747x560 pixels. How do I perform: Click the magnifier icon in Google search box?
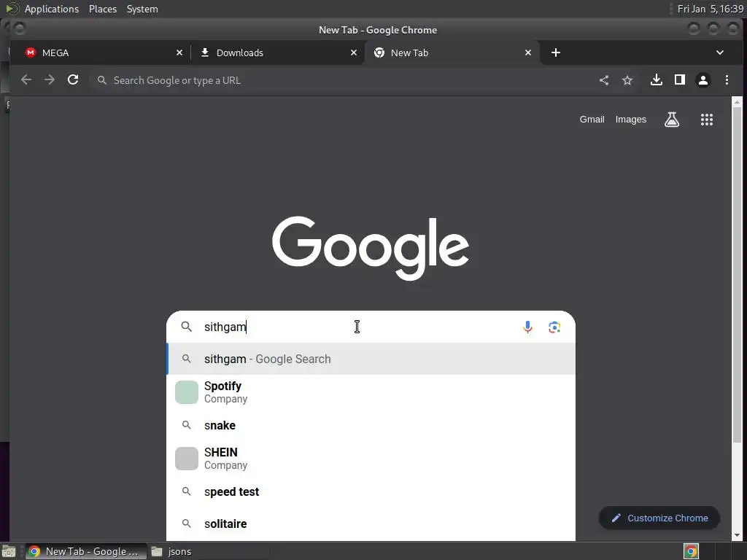tap(186, 327)
